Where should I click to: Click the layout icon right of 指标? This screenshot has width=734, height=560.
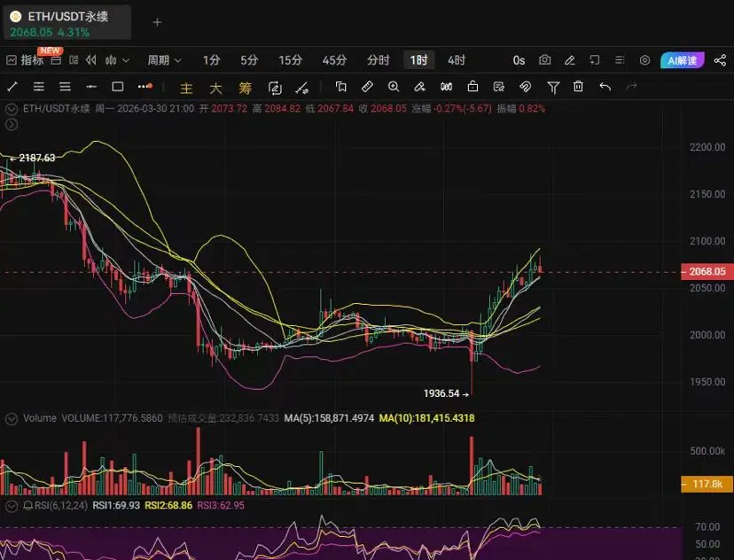pos(56,60)
